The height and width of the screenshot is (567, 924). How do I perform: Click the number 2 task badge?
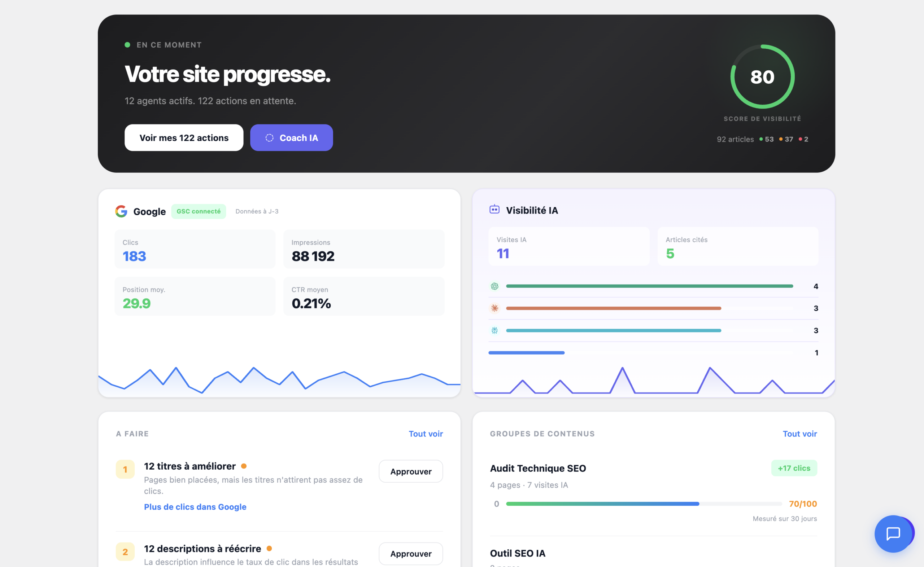pos(125,551)
